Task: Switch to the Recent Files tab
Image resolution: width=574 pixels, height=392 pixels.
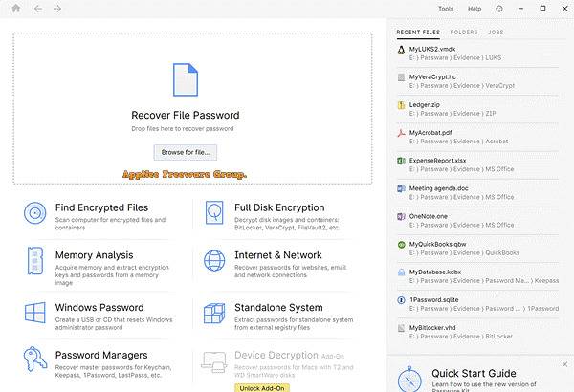Action: point(418,33)
